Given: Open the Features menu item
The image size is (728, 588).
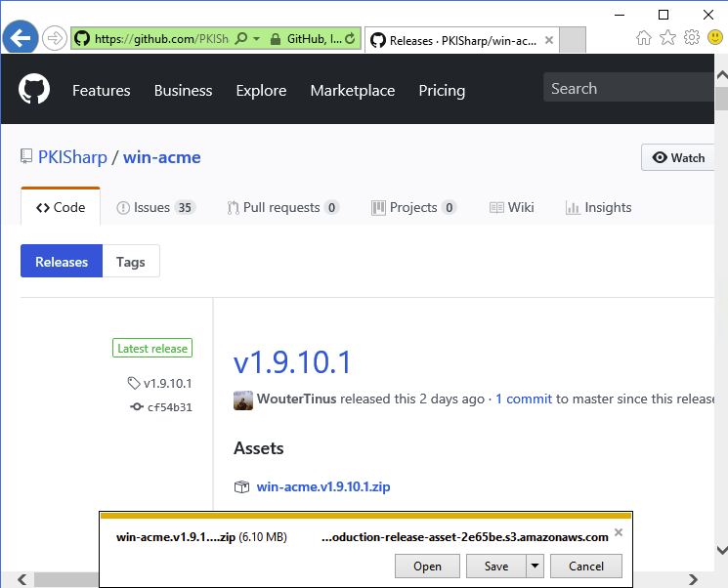Looking at the screenshot, I should 102,90.
